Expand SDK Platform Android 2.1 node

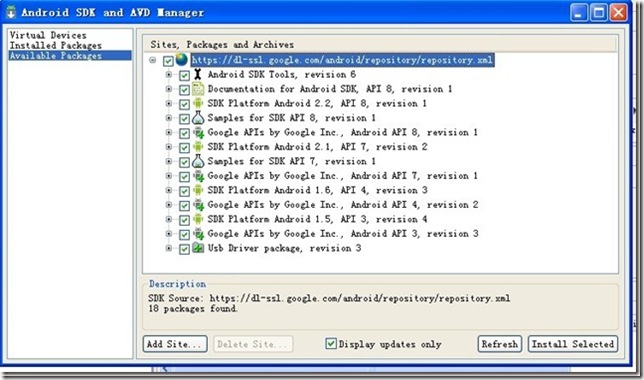pos(169,147)
